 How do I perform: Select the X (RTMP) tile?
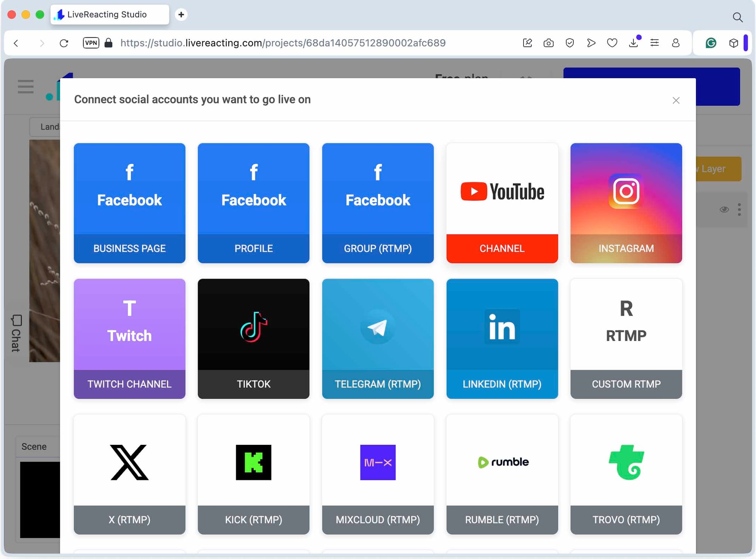[x=129, y=474]
